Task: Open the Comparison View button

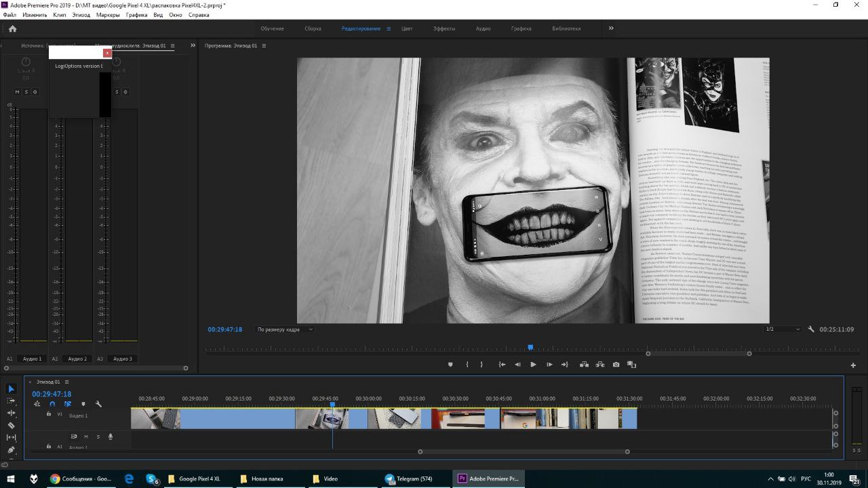Action: pyautogui.click(x=631, y=365)
